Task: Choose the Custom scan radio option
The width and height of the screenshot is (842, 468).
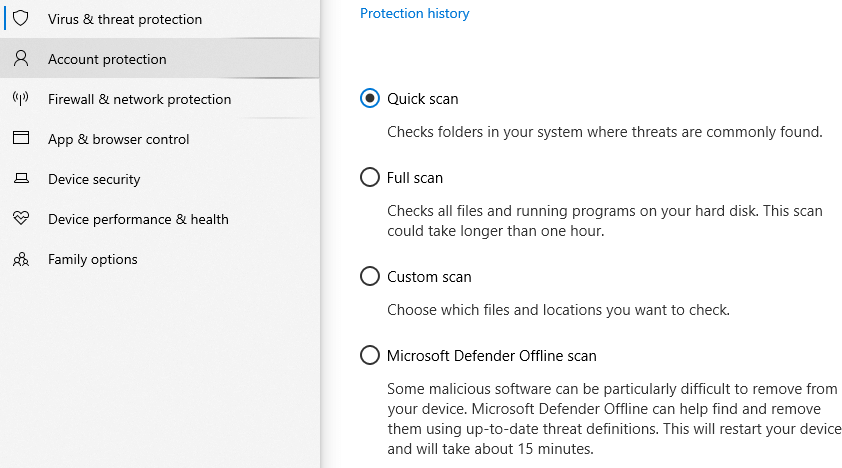Action: click(x=369, y=276)
